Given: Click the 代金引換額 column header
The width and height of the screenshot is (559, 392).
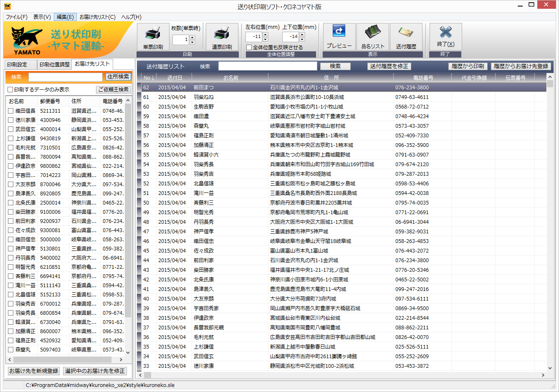Looking at the screenshot, I should [474, 78].
